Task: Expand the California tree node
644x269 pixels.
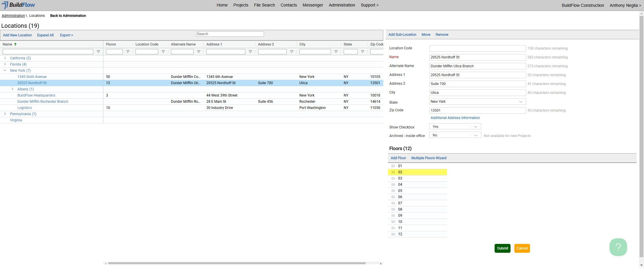Action: [5, 58]
